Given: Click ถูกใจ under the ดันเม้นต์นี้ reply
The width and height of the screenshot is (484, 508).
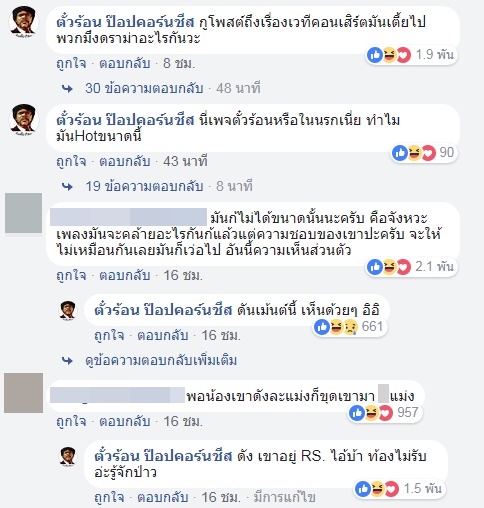Looking at the screenshot, I should point(109,335).
